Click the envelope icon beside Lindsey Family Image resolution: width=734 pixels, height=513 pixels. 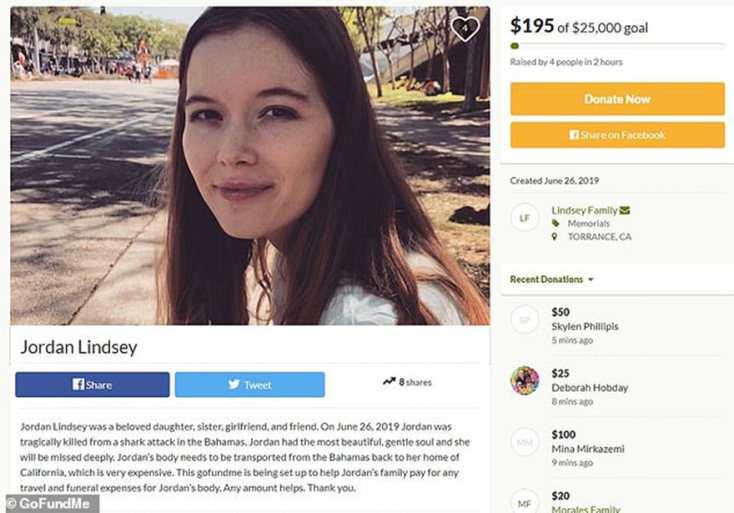[x=625, y=211]
